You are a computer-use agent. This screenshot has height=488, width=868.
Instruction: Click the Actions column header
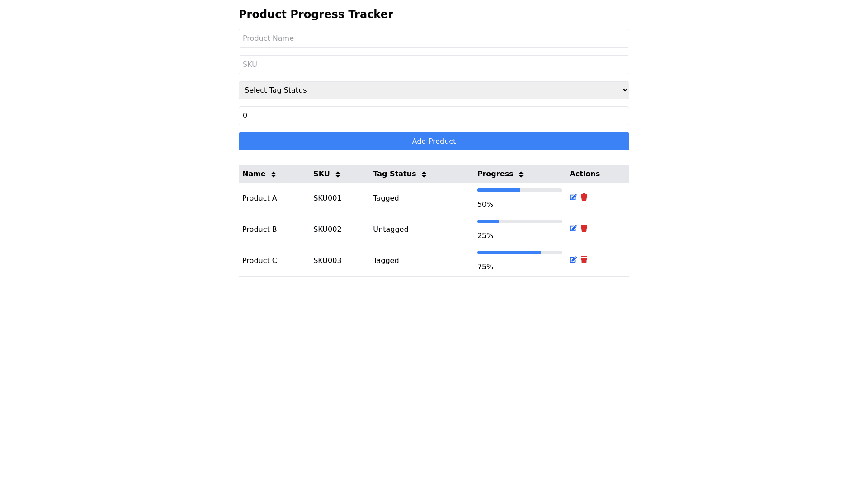click(585, 174)
